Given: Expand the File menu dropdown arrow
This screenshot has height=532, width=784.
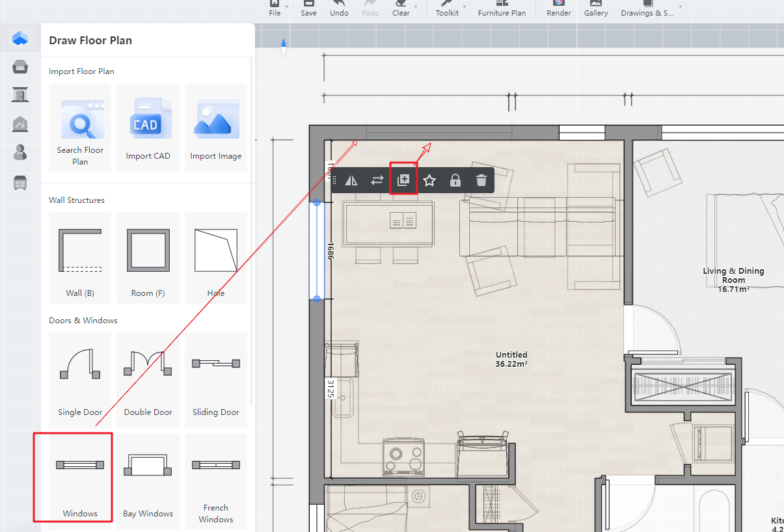Looking at the screenshot, I should click(x=287, y=7).
